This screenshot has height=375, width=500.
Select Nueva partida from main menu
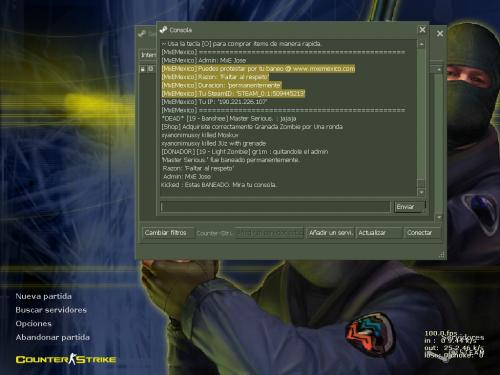tap(43, 296)
